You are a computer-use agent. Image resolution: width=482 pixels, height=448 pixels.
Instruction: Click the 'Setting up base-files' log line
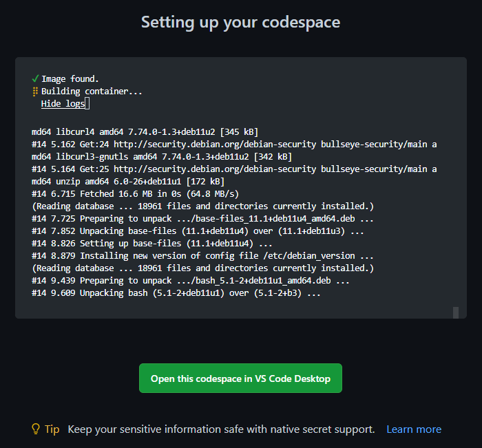click(x=152, y=244)
